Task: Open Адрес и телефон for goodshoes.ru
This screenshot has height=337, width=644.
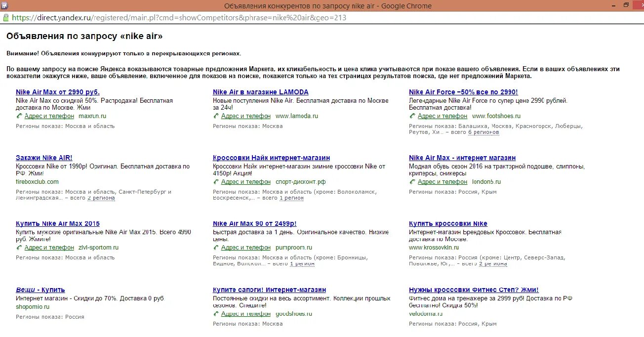Action: pos(246,314)
